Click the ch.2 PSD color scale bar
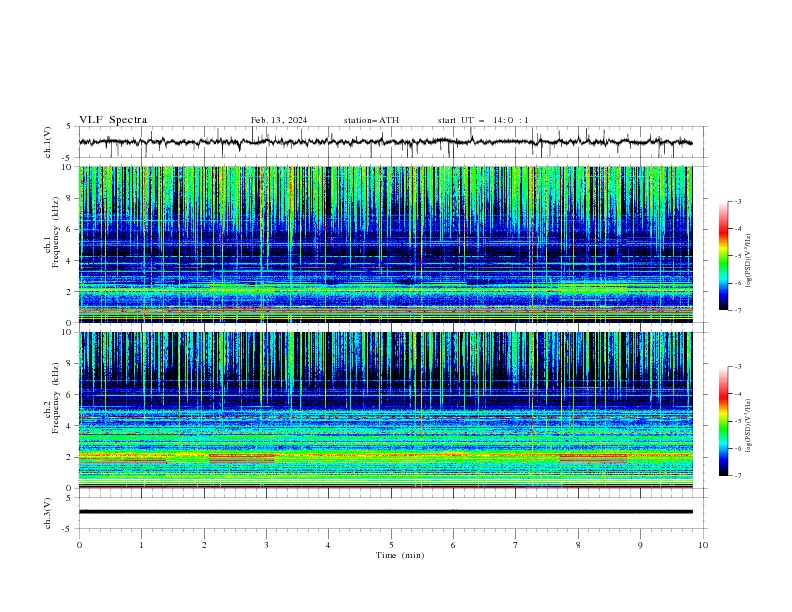792x612 pixels. pos(724,421)
